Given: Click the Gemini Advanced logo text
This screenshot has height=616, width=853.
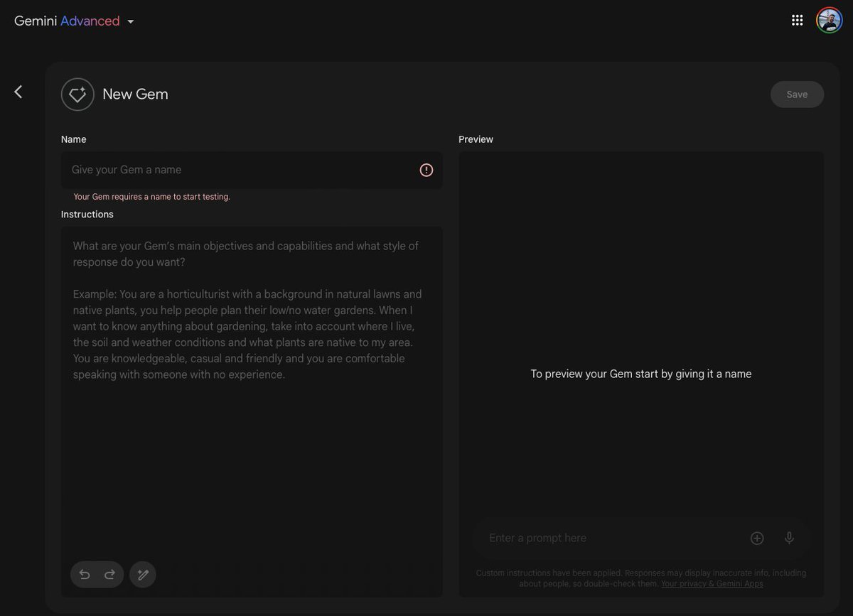Looking at the screenshot, I should click(x=67, y=21).
